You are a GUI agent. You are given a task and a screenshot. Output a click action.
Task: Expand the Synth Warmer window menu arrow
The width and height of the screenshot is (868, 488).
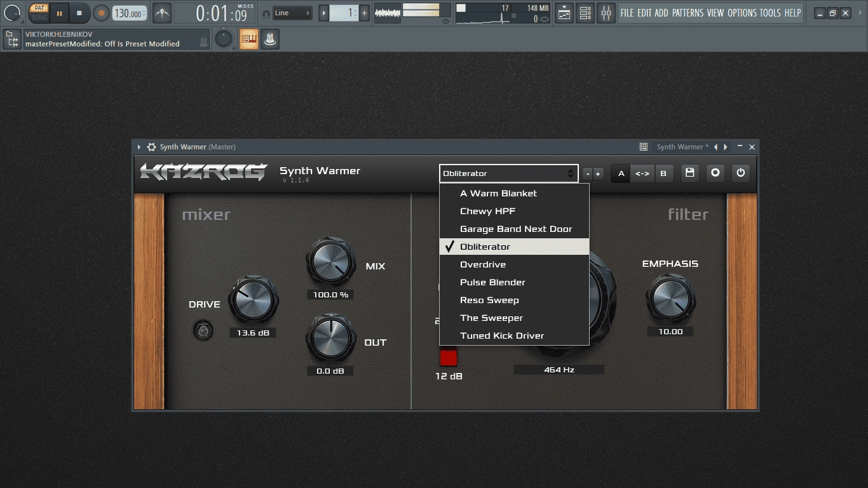pyautogui.click(x=139, y=147)
